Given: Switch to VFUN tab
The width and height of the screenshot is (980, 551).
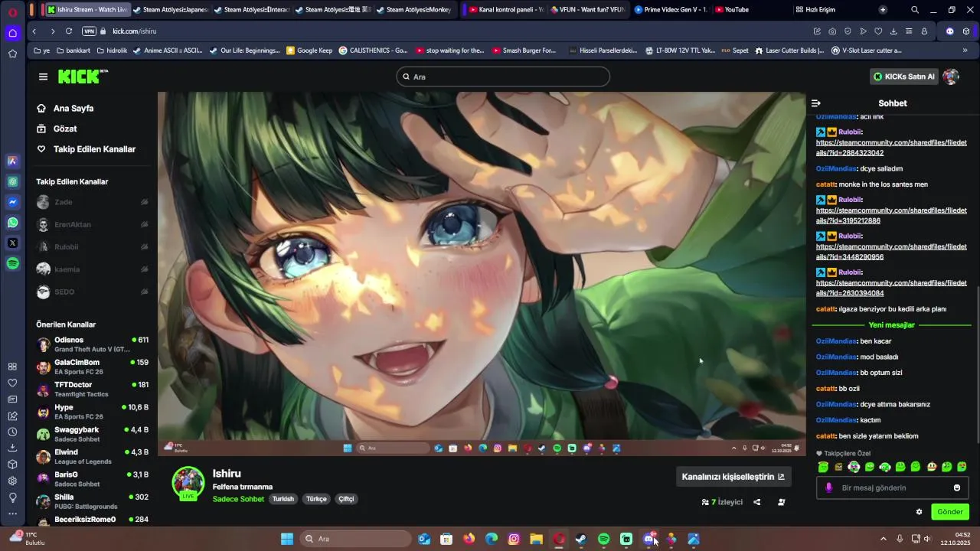Looking at the screenshot, I should coord(587,10).
